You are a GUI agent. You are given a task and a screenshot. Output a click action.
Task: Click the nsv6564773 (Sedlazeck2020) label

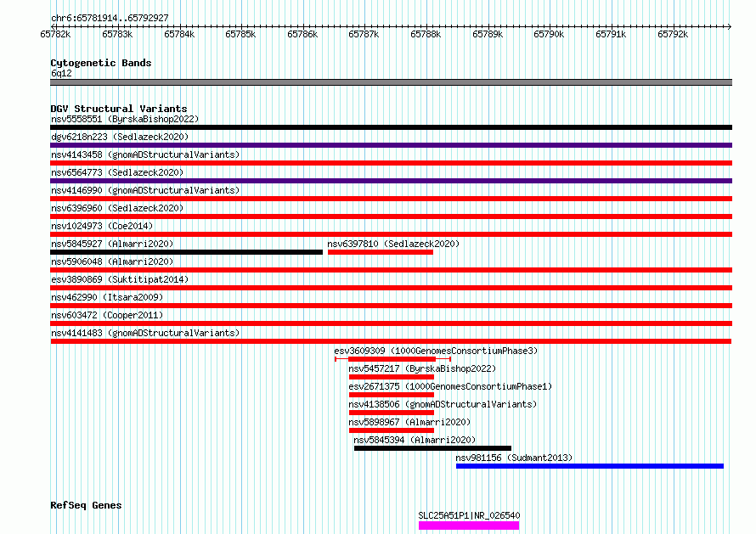117,172
